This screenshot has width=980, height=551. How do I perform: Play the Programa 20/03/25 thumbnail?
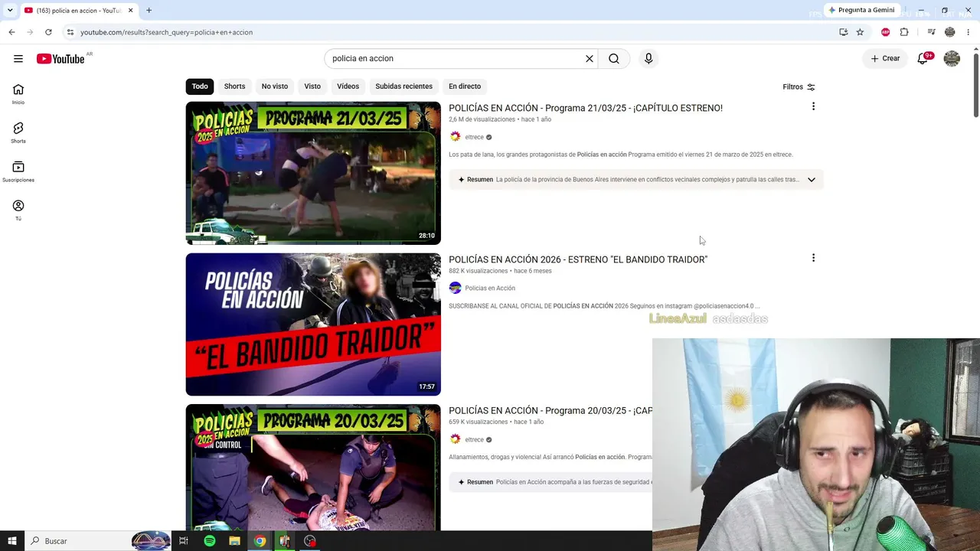click(313, 468)
